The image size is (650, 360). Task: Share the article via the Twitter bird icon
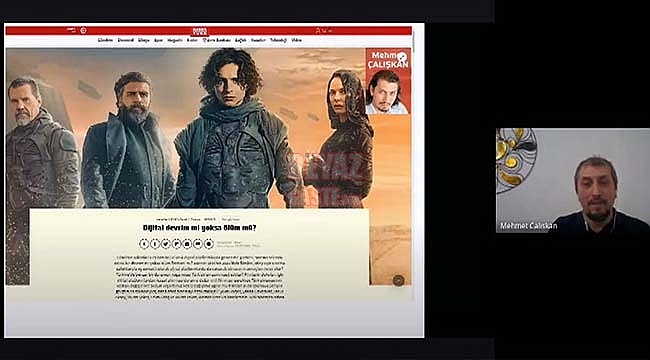pos(165,244)
